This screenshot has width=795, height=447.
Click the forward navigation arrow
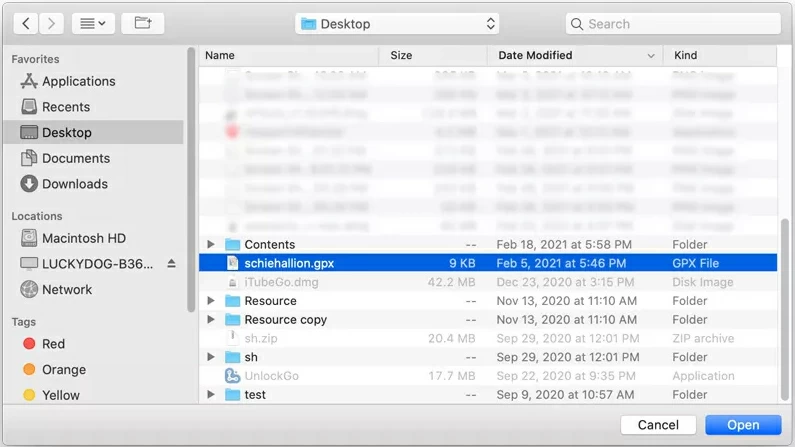51,23
